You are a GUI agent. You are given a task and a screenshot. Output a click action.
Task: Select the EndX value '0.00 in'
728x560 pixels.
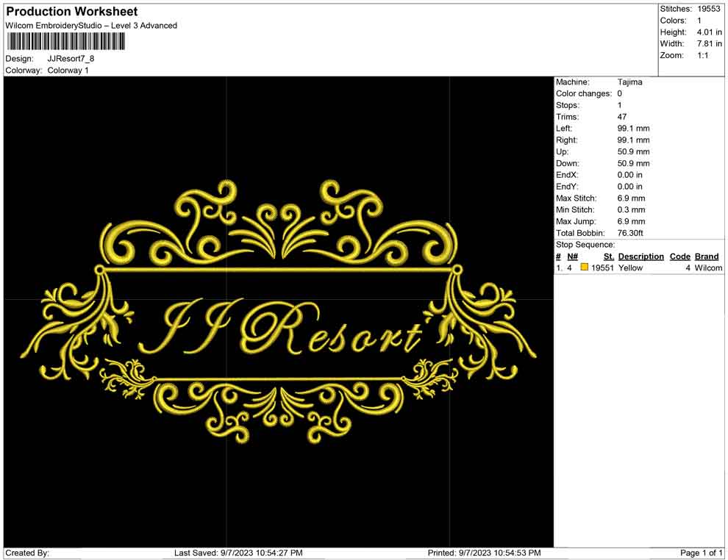click(x=629, y=175)
